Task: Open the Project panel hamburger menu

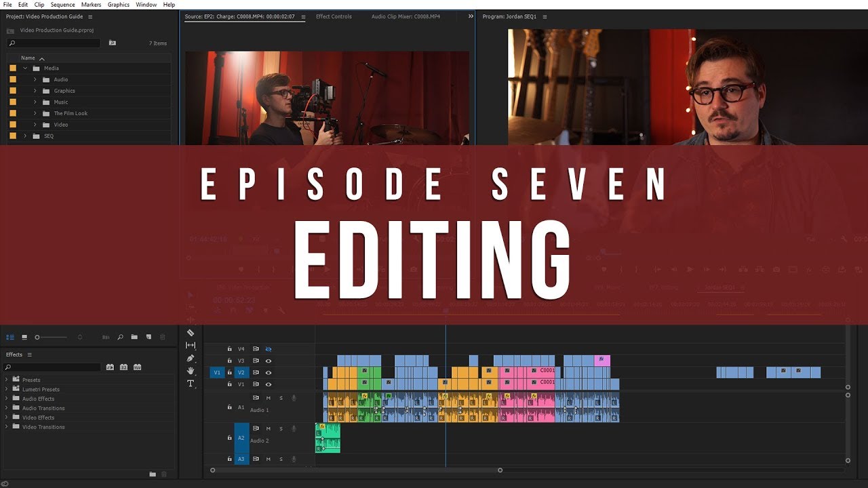Action: coord(90,16)
